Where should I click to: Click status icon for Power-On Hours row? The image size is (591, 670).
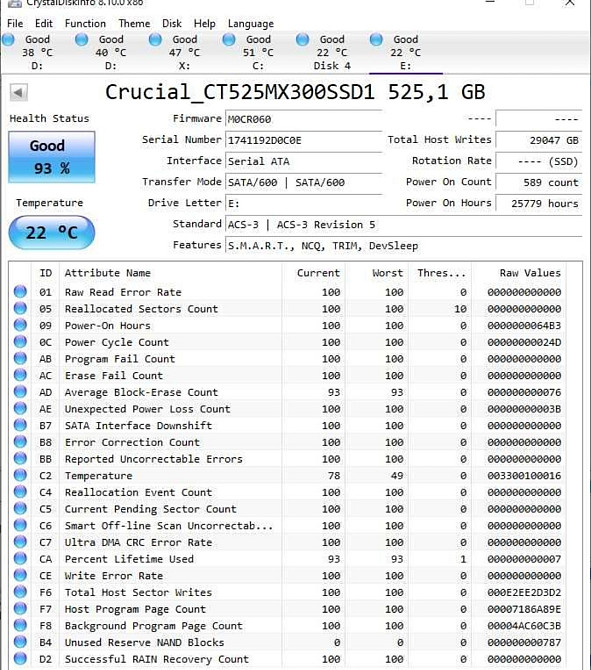[x=20, y=325]
